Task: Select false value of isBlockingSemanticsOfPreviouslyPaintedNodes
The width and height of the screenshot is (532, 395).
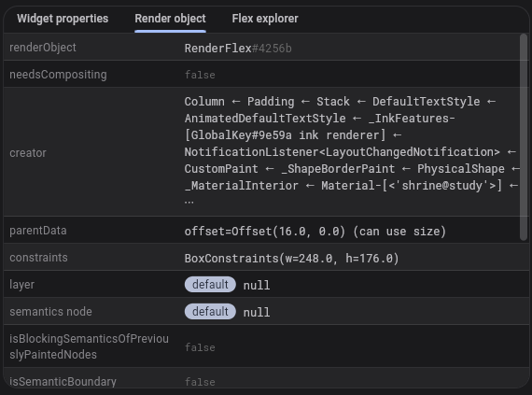Action: (x=200, y=347)
